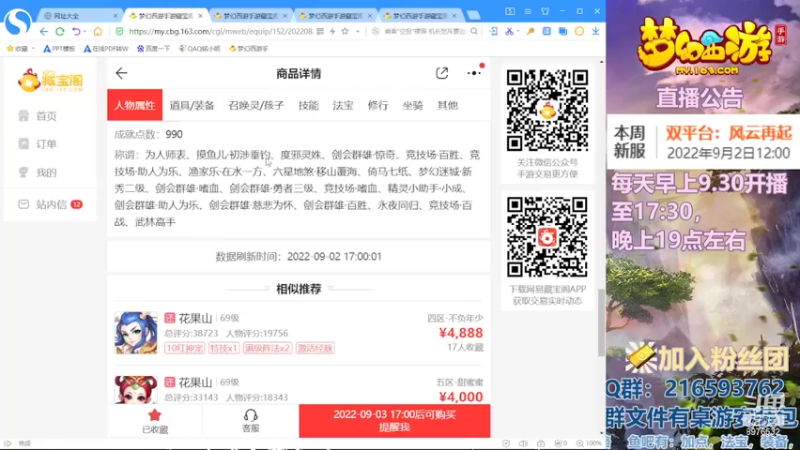Open the browser menu hamburger icon
Viewport: 800px width, 450px height.
point(528,11)
